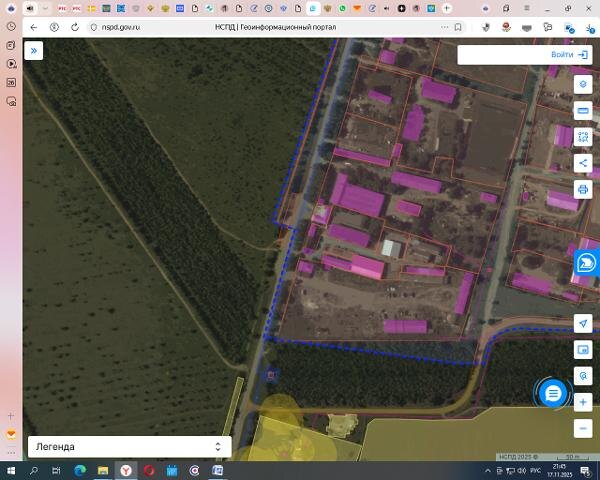This screenshot has width=600, height=480.
Task: Open the taskbar clock 21:45
Action: 559,470
